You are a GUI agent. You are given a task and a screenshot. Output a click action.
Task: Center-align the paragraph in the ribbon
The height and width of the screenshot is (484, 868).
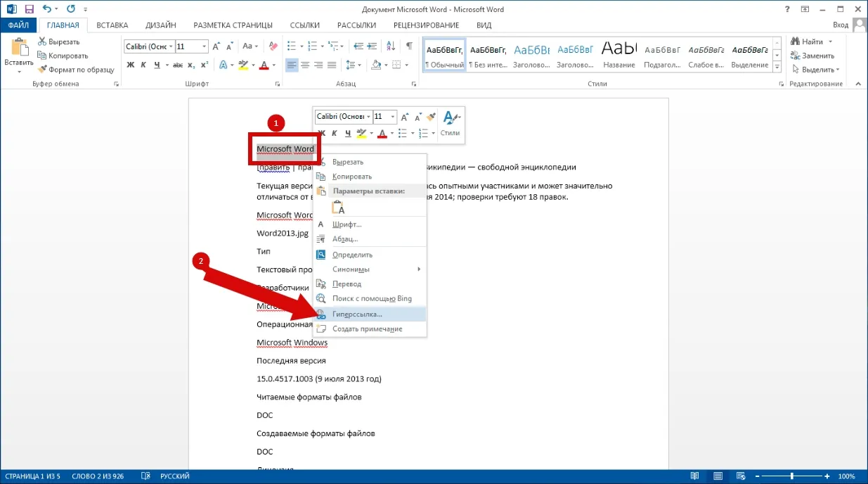pyautogui.click(x=305, y=65)
